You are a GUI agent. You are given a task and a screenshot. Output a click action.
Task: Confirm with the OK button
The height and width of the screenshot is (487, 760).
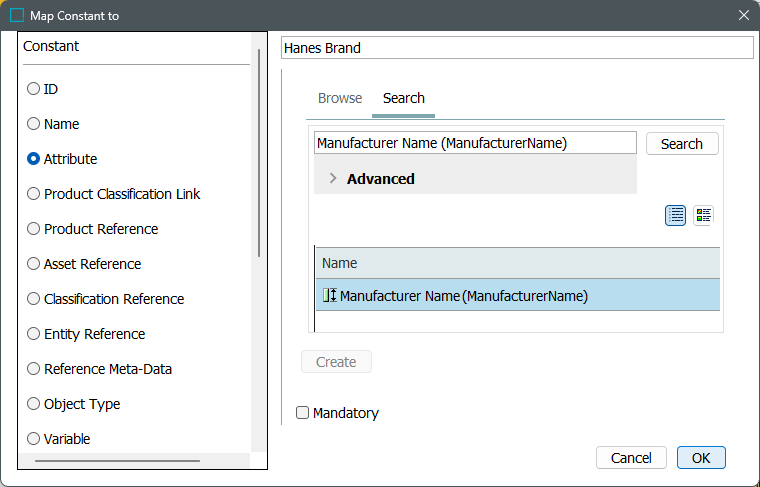701,458
